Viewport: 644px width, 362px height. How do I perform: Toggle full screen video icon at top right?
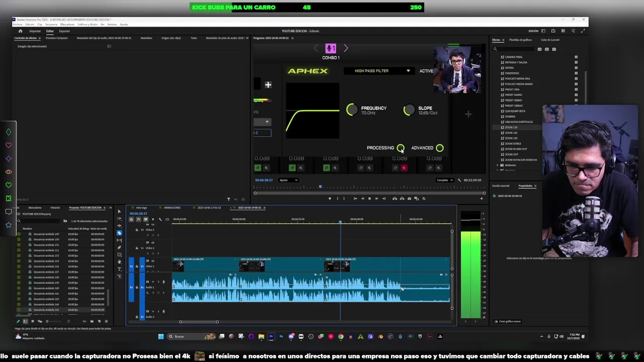coord(583,31)
